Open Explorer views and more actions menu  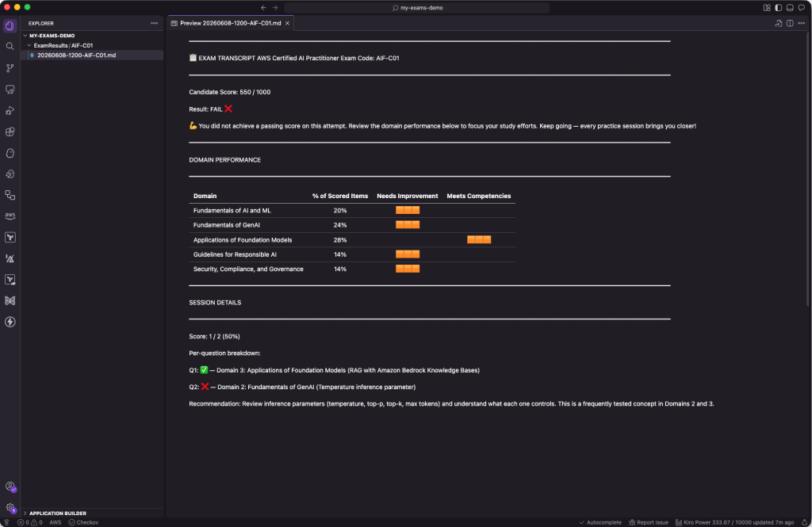coord(155,23)
